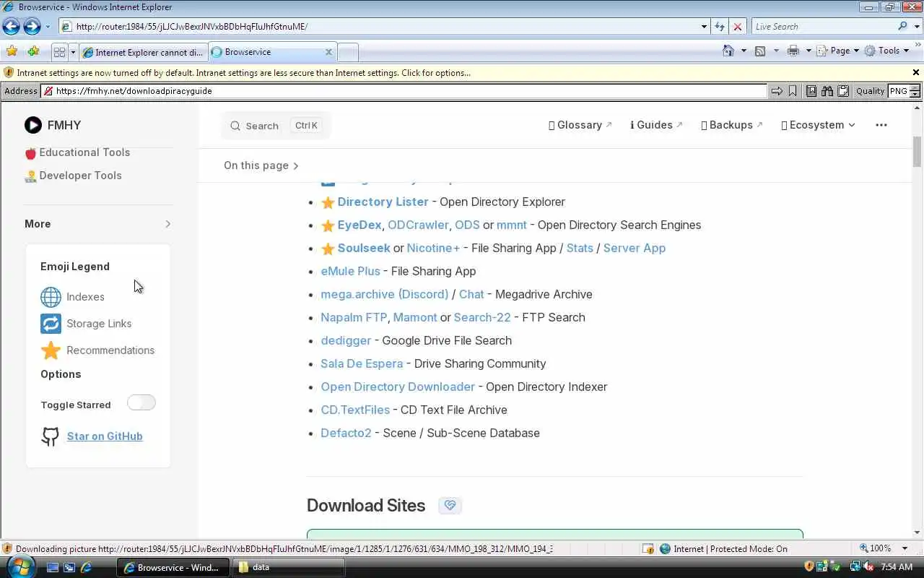The image size is (924, 578).
Task: Click the Browservice bookmark icon
Action: pyautogui.click(x=793, y=91)
